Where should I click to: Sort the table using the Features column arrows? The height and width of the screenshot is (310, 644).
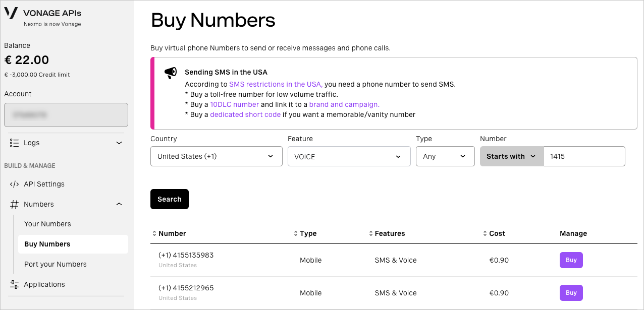pyautogui.click(x=370, y=233)
